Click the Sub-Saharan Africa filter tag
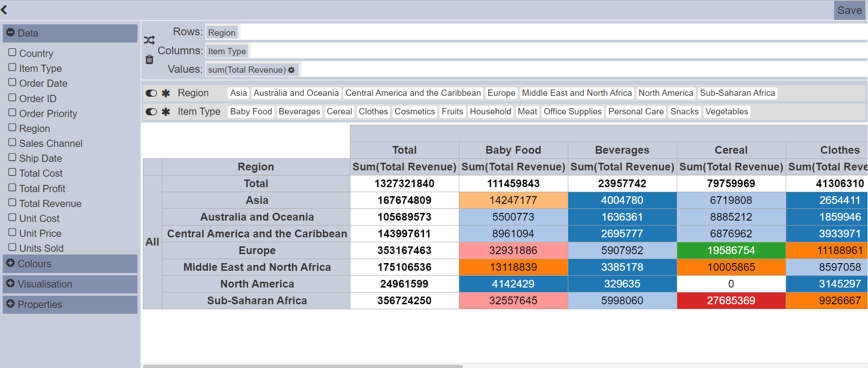This screenshot has width=868, height=368. pos(737,93)
